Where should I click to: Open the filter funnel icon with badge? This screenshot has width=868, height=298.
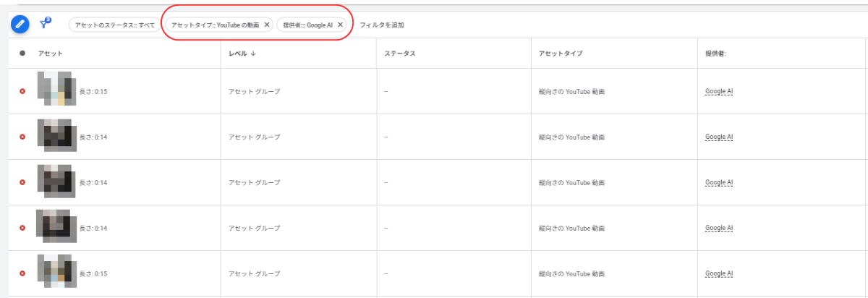pyautogui.click(x=46, y=24)
